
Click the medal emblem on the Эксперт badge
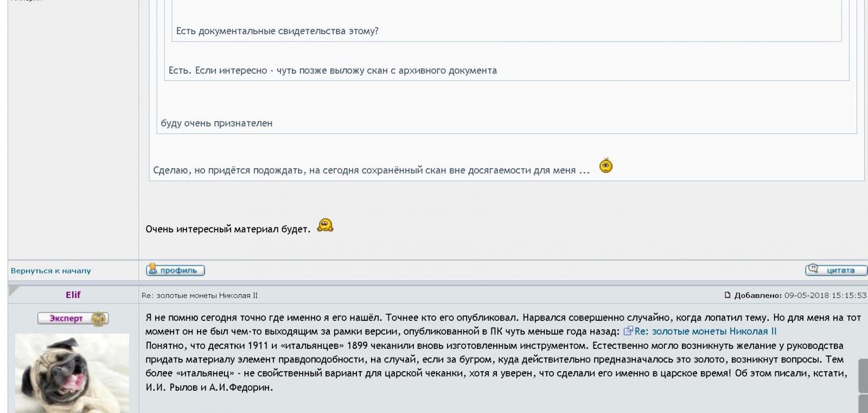tap(99, 319)
